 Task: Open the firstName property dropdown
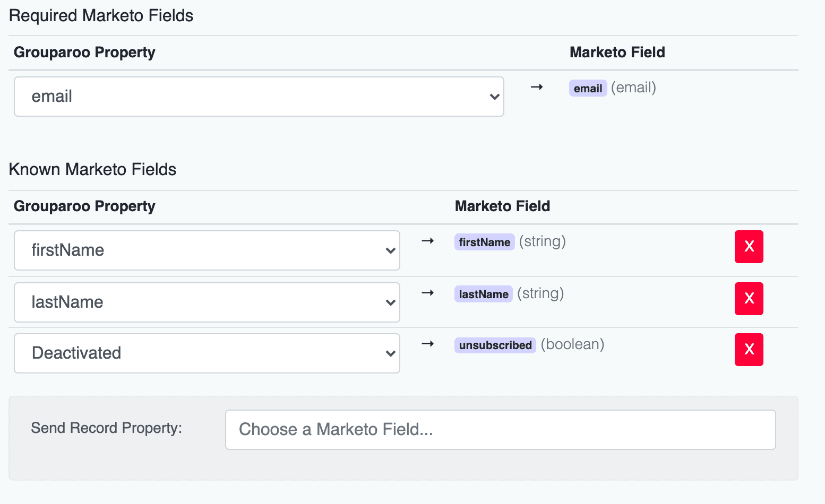207,250
